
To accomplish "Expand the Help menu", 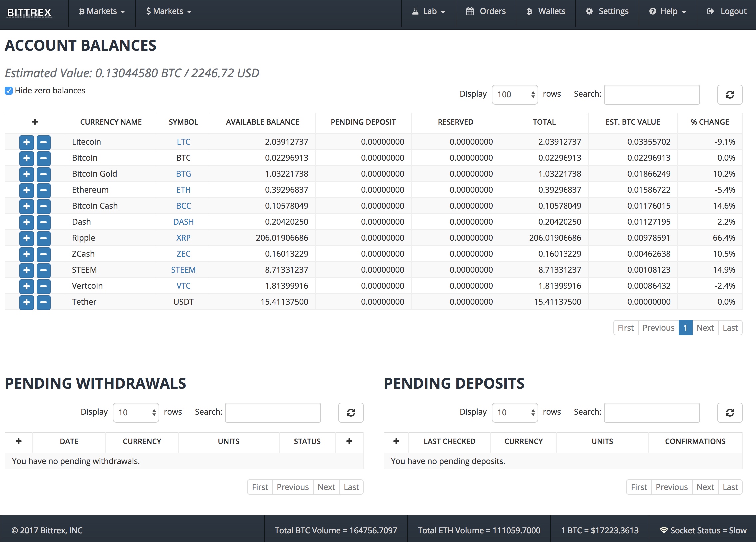I will (668, 11).
